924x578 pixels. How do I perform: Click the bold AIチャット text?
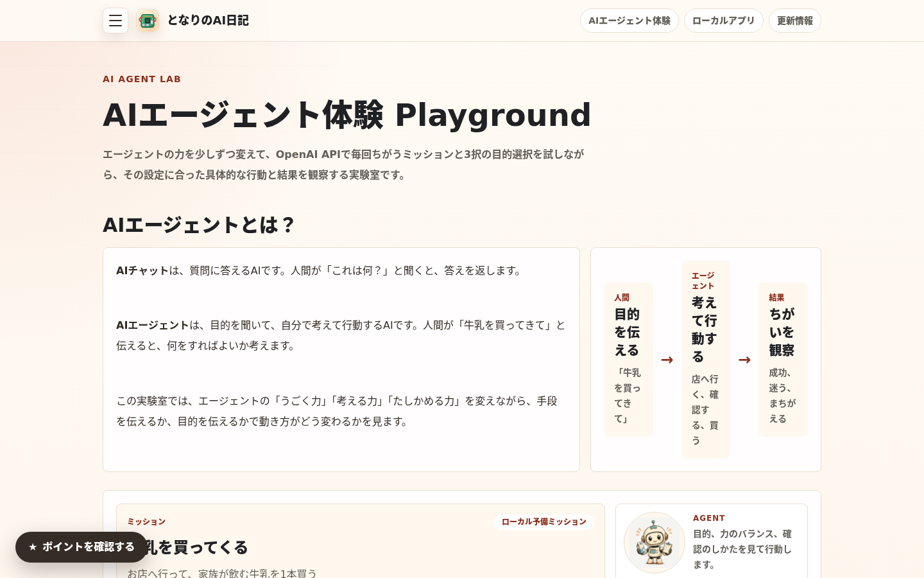click(142, 270)
